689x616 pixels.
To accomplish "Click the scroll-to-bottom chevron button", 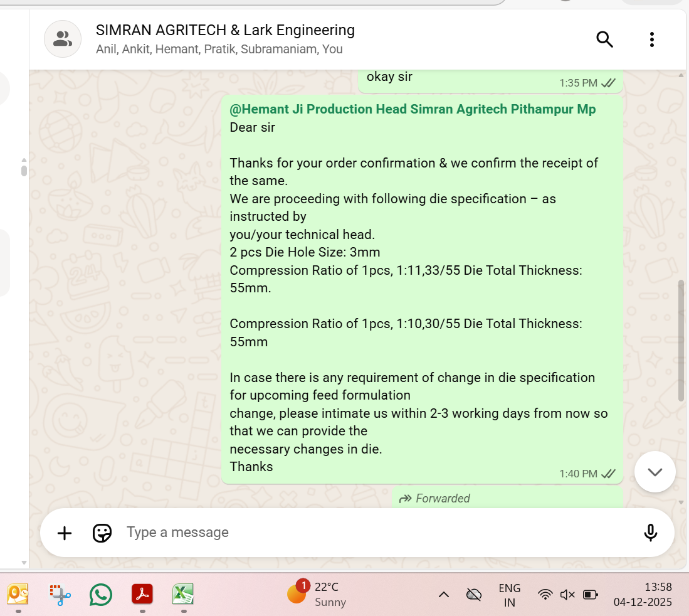I will (655, 472).
